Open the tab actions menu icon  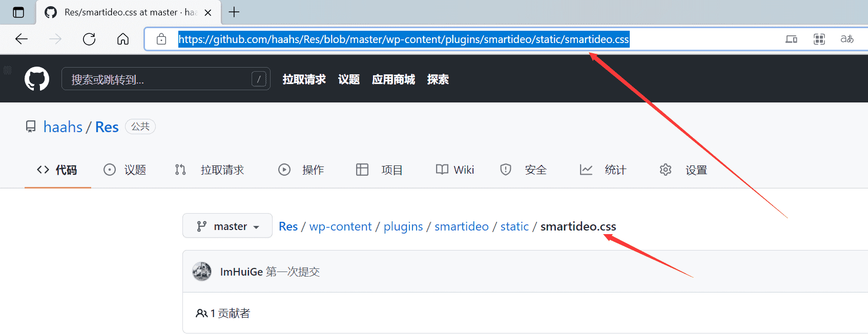coord(18,12)
